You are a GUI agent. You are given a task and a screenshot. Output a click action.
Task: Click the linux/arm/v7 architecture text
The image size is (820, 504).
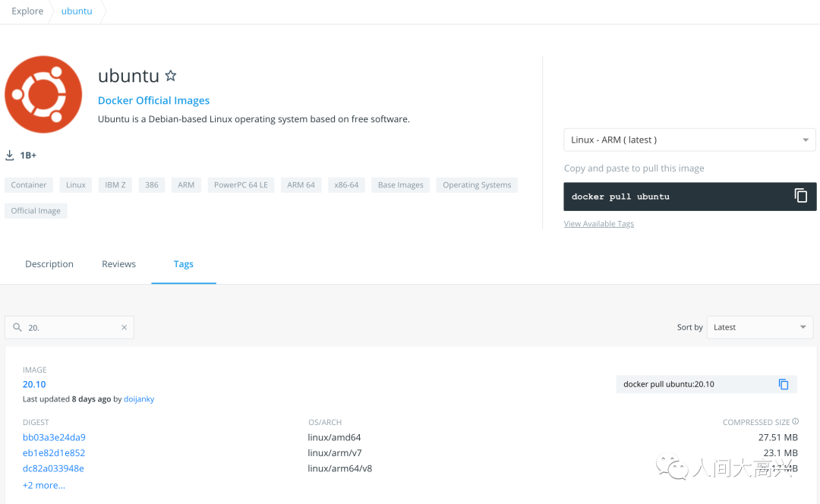(x=335, y=452)
